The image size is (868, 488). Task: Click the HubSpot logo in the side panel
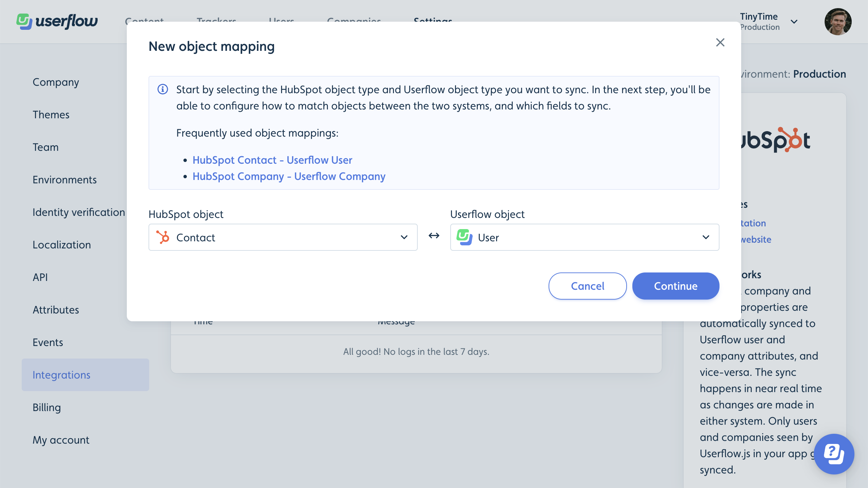[x=776, y=140]
